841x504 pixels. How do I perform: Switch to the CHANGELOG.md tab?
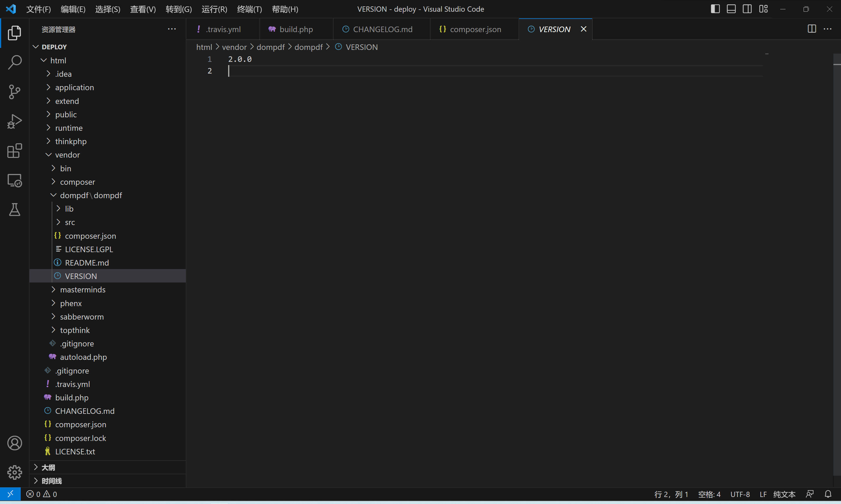point(382,29)
